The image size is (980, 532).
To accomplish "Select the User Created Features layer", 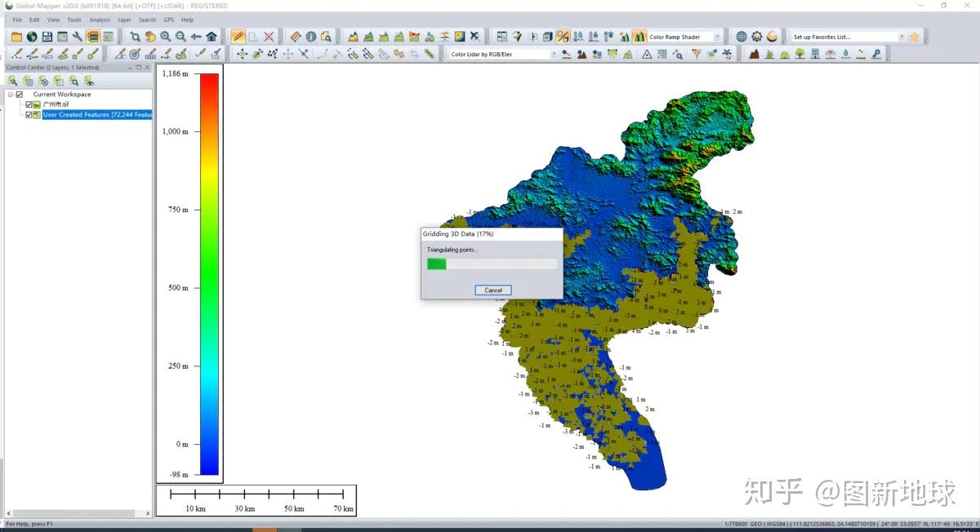I will pyautogui.click(x=97, y=115).
